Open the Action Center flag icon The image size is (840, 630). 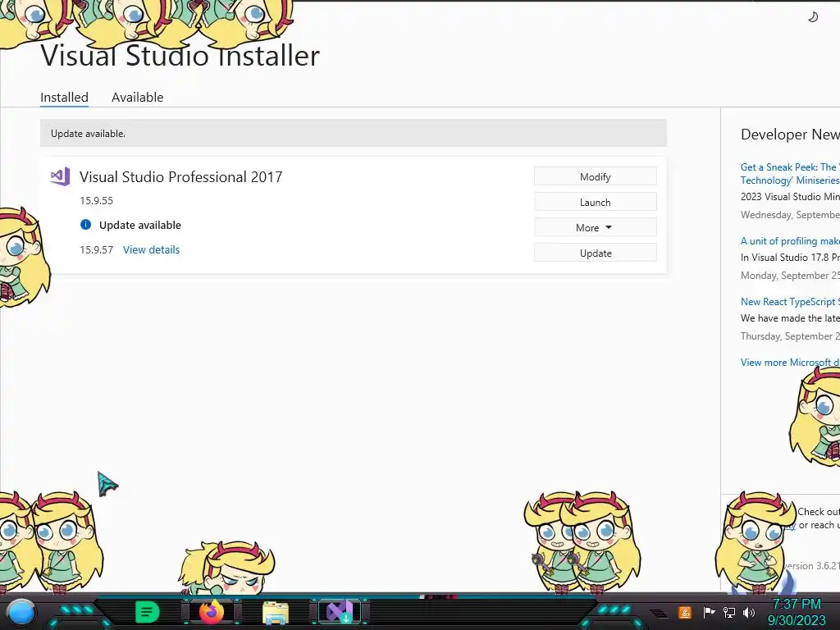pyautogui.click(x=709, y=612)
